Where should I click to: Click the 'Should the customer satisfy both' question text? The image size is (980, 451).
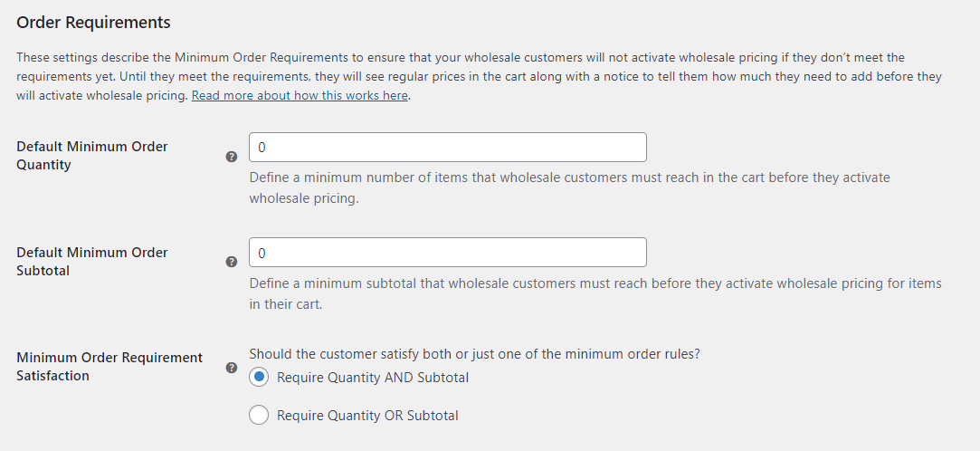474,354
